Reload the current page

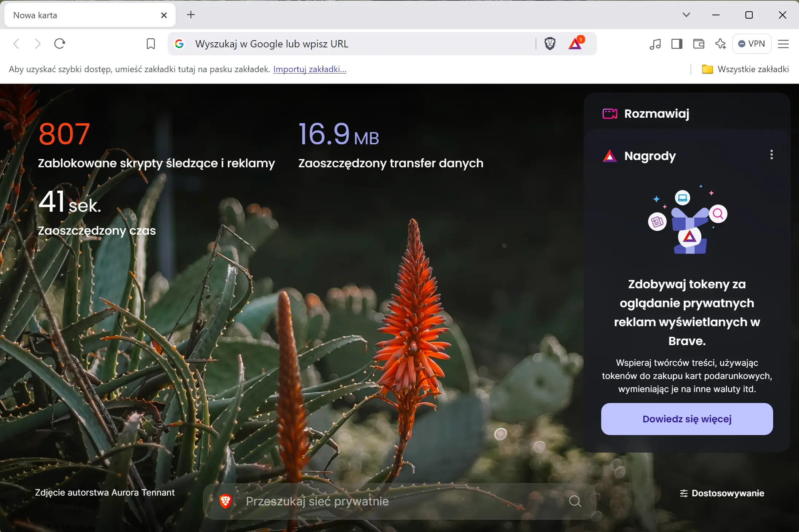(x=59, y=44)
